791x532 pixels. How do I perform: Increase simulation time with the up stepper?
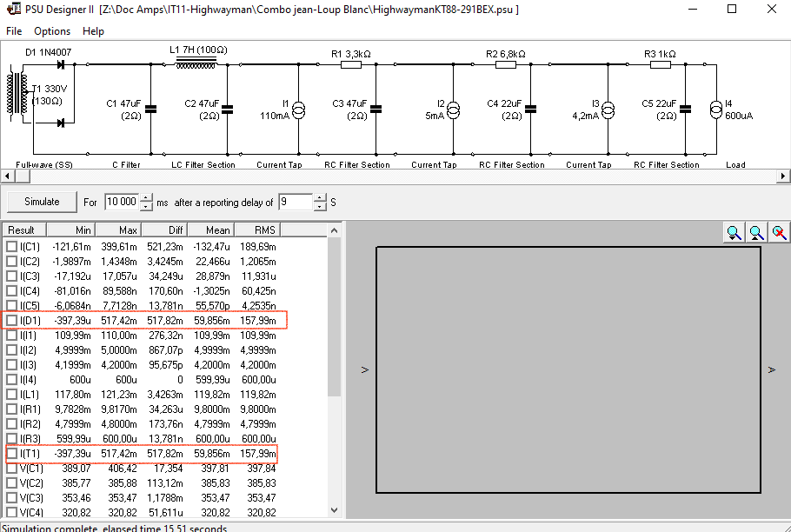(146, 197)
